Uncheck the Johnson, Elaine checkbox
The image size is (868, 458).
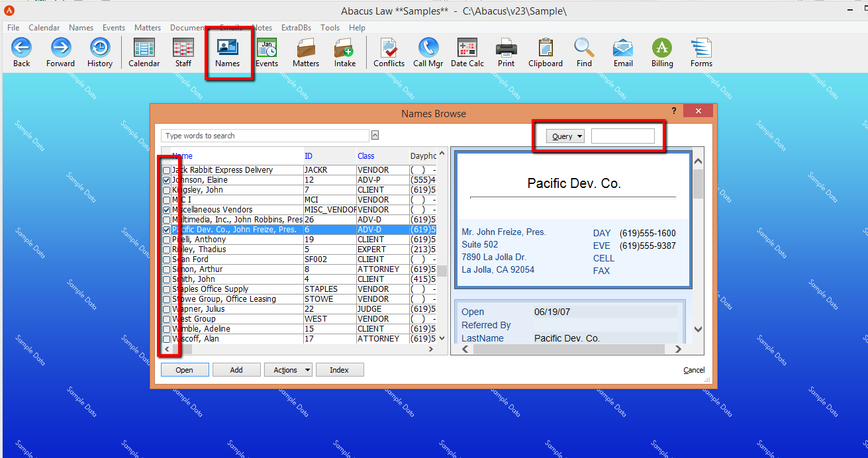pos(166,180)
